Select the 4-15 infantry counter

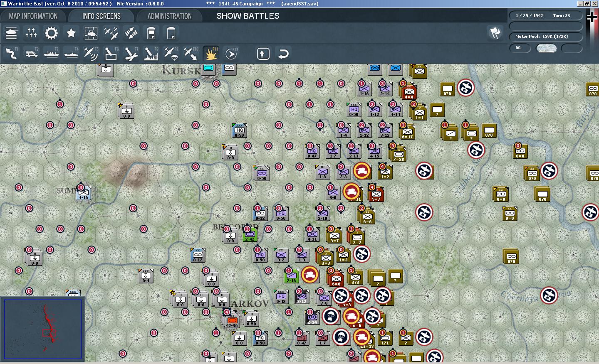coord(375,152)
